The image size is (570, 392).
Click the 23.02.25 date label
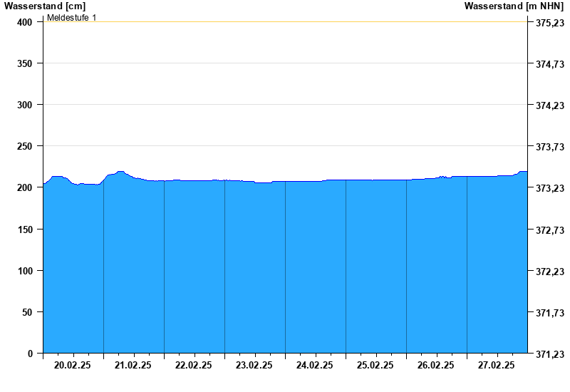(x=254, y=365)
